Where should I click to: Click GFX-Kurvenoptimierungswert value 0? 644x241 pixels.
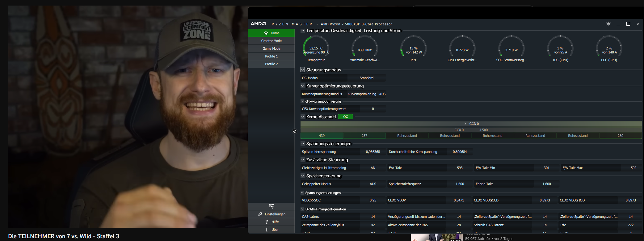tap(373, 109)
